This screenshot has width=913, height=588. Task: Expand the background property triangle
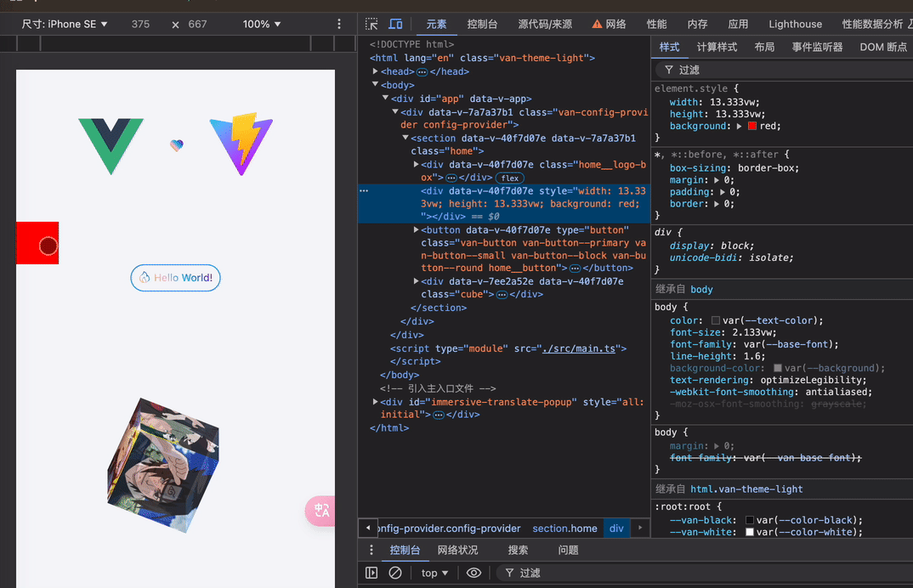point(739,126)
